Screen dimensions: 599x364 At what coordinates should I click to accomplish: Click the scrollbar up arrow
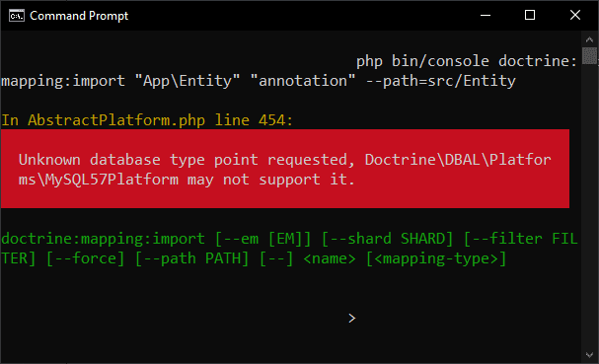[589, 39]
